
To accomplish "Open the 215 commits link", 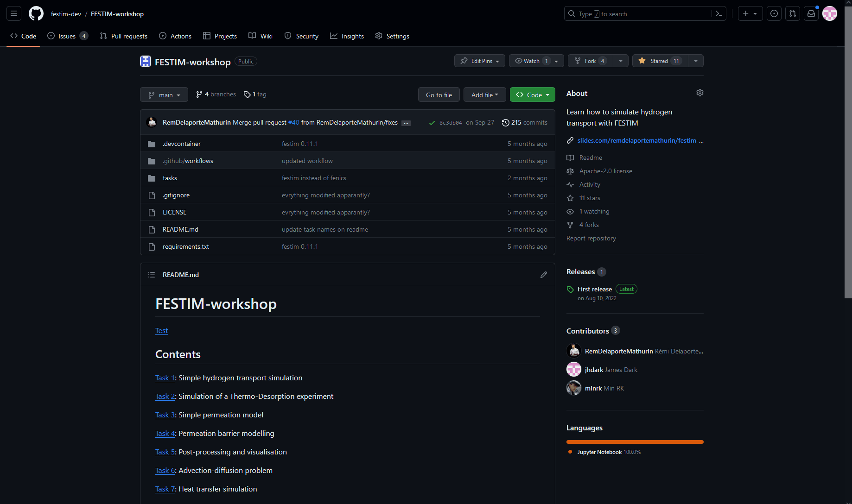I will tap(525, 123).
